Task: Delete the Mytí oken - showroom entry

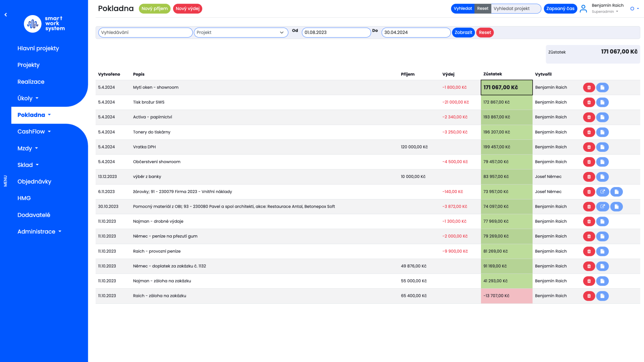Action: (589, 87)
